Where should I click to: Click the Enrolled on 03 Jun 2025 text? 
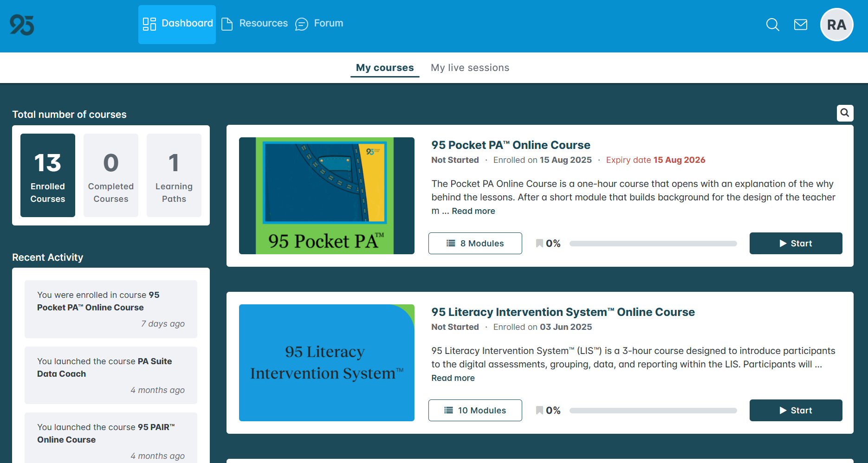point(543,327)
